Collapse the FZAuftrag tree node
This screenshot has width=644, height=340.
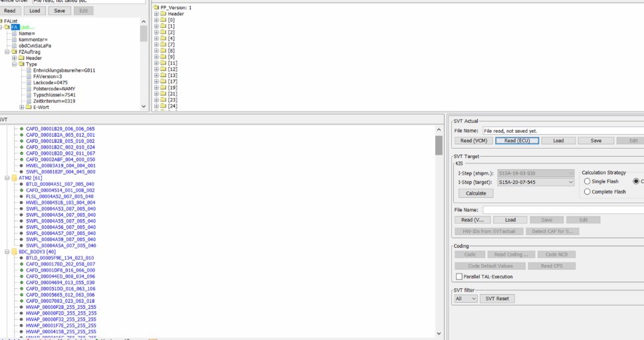(7, 52)
